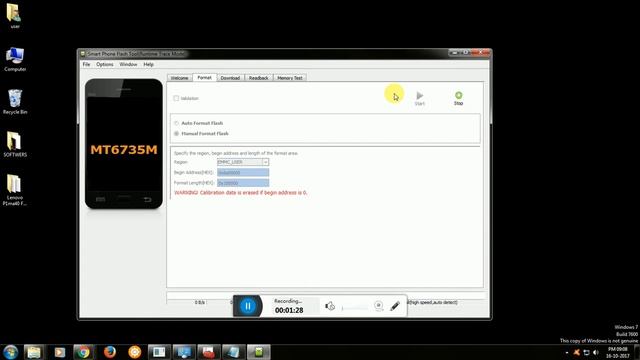
Task: Click the green Stop icon
Action: [458, 95]
